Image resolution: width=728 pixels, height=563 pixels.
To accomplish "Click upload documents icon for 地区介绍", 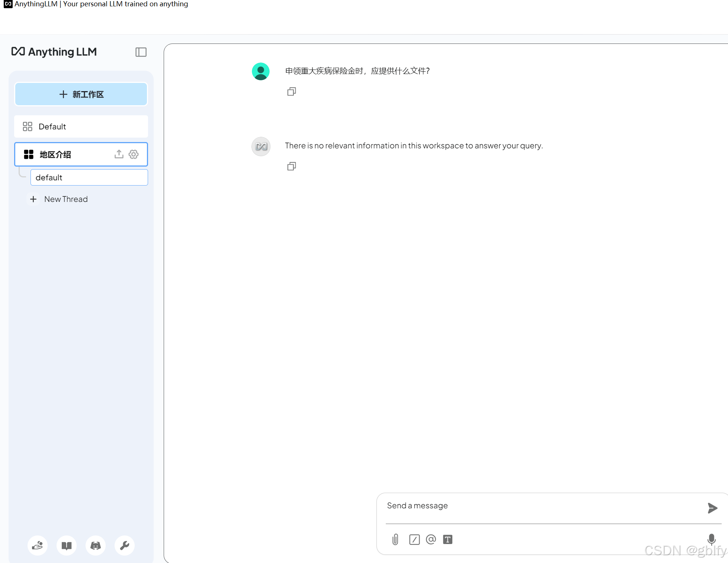I will pyautogui.click(x=119, y=154).
